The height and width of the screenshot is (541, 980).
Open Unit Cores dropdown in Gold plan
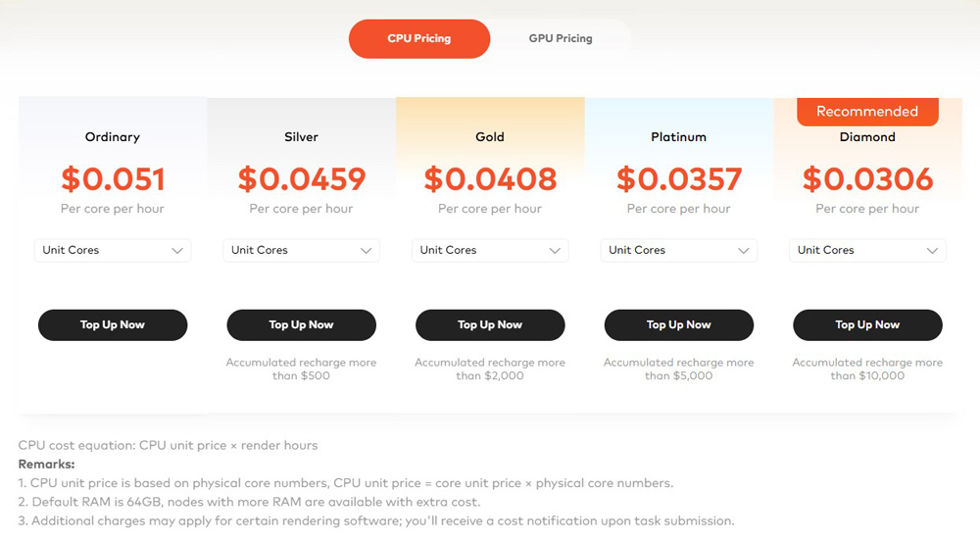(490, 250)
